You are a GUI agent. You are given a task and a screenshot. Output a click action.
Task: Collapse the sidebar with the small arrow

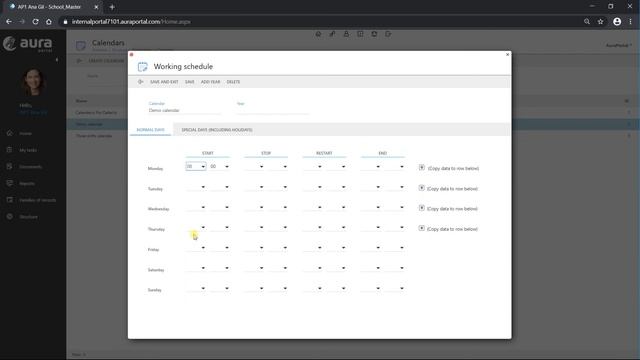coord(57,60)
